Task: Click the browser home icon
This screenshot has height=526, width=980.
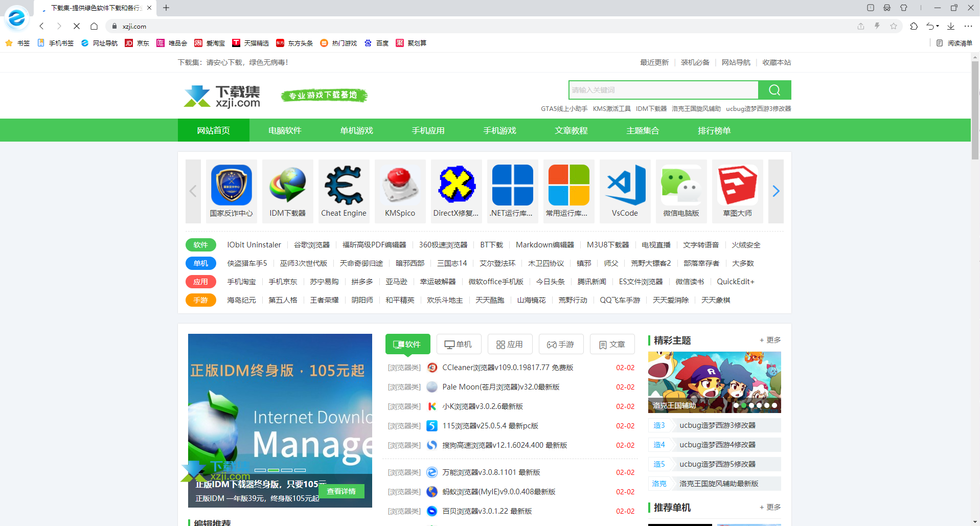Action: (x=94, y=26)
